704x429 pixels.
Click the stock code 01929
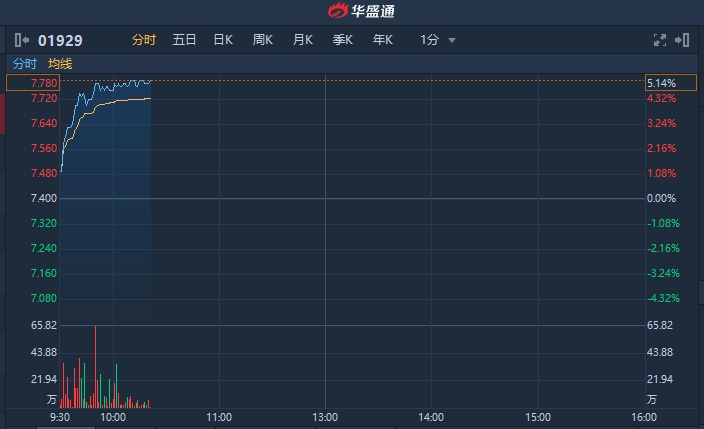point(60,41)
